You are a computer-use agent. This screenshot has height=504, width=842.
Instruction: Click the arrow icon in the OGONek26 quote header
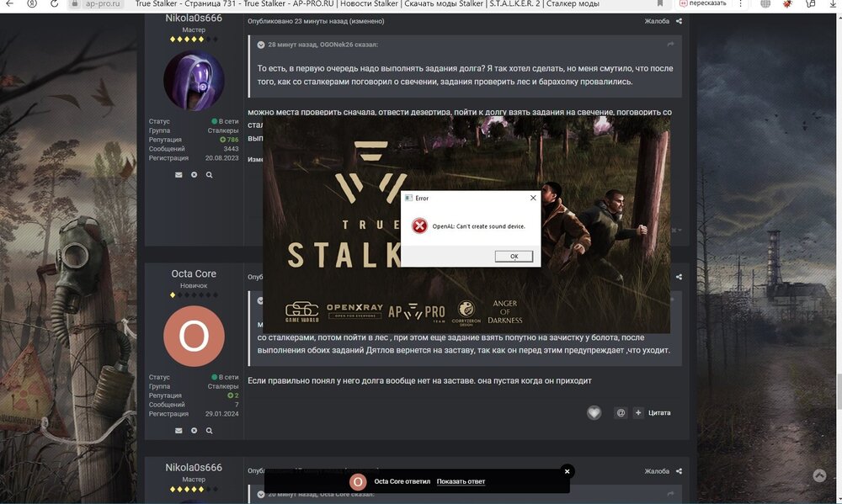[x=670, y=44]
